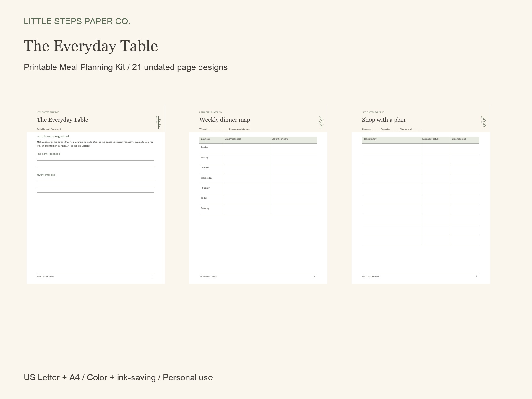Open the cover page thumbnail numbered 1
This screenshot has height=399, width=532.
point(96,194)
